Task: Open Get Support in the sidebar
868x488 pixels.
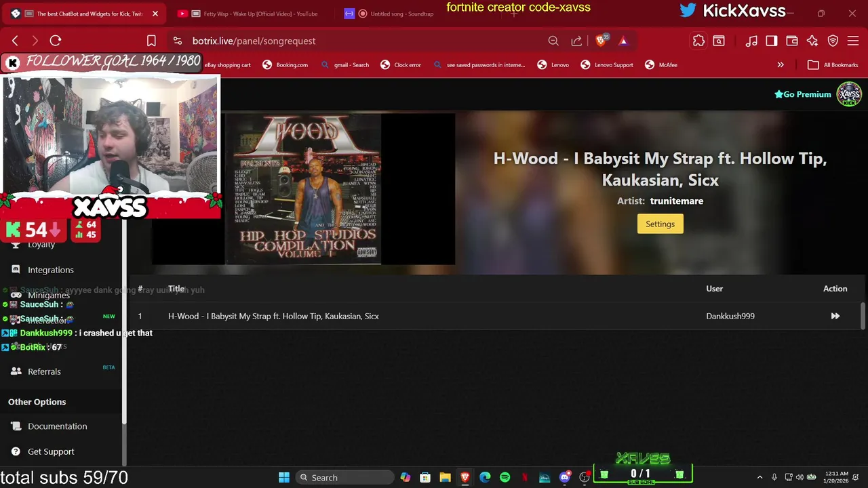Action: pos(51,451)
